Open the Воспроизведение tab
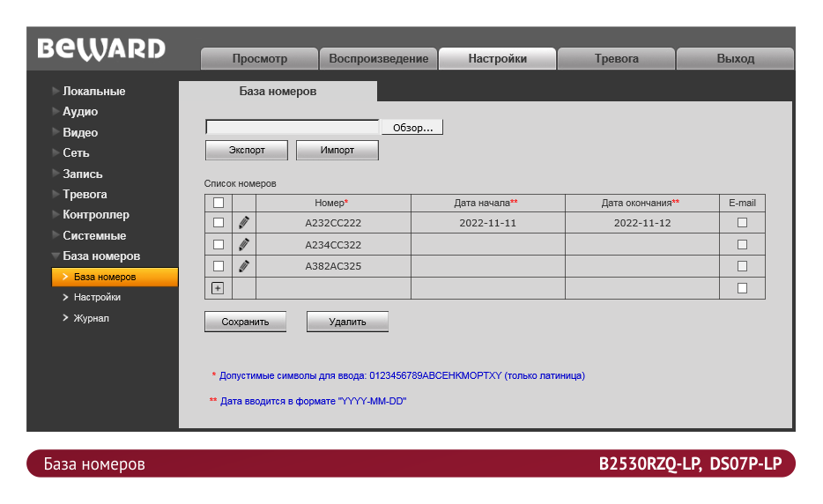 point(378,59)
